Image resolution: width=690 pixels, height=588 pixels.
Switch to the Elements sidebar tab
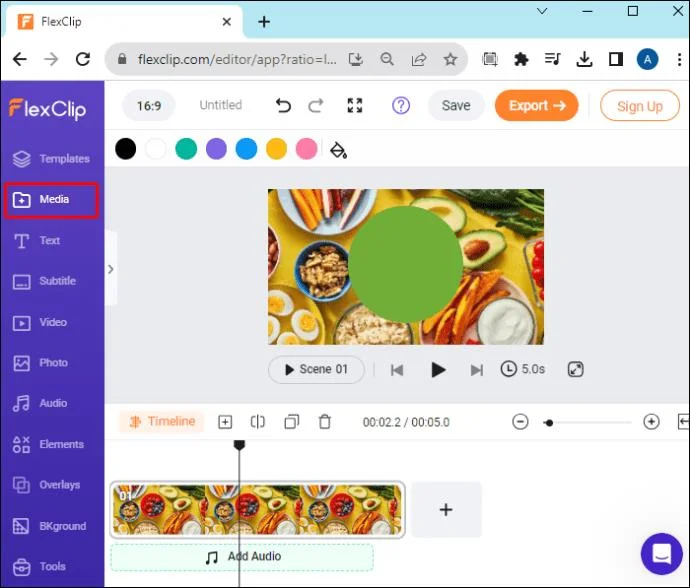tap(48, 444)
